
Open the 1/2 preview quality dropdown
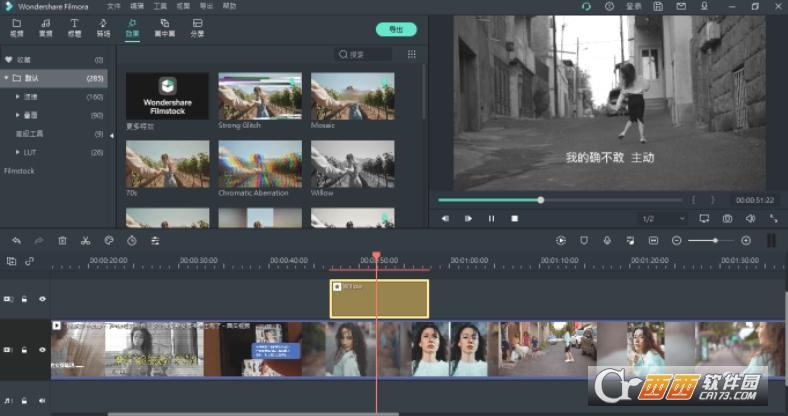coord(663,219)
